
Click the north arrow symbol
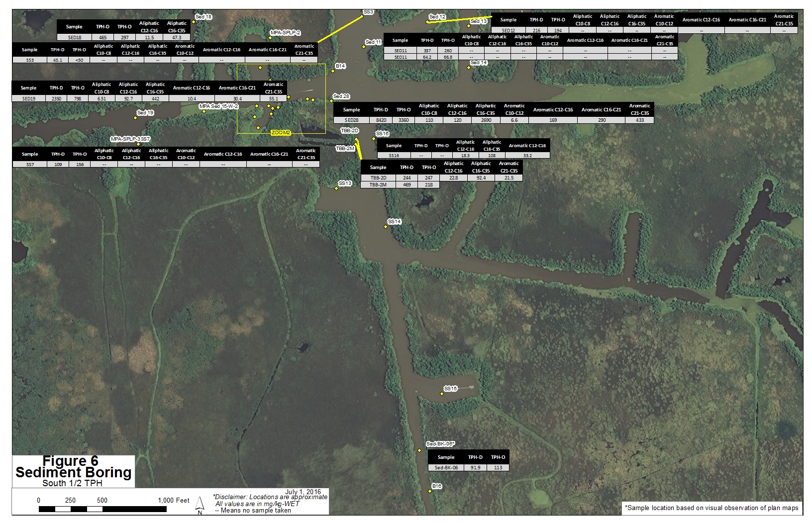[200, 504]
